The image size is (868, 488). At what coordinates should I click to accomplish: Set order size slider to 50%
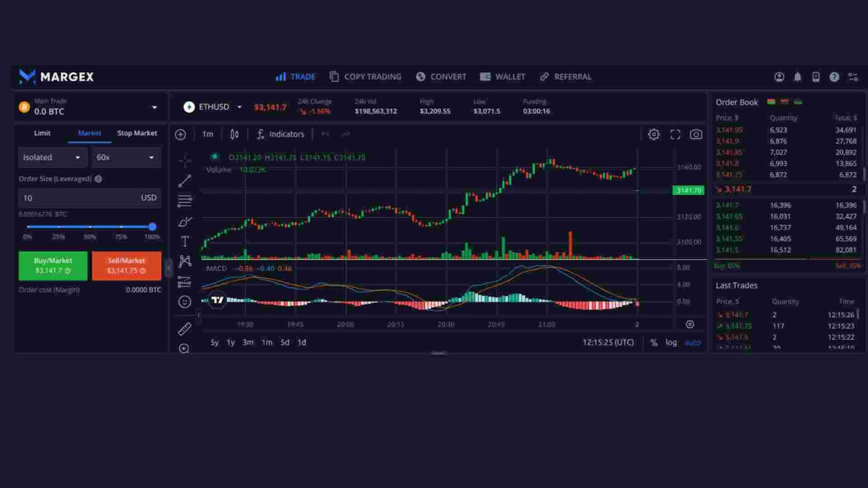[90, 227]
